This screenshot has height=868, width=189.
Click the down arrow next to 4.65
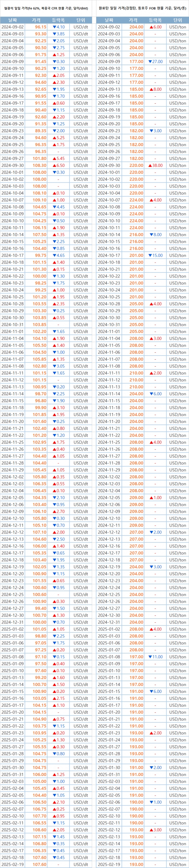coord(54,255)
